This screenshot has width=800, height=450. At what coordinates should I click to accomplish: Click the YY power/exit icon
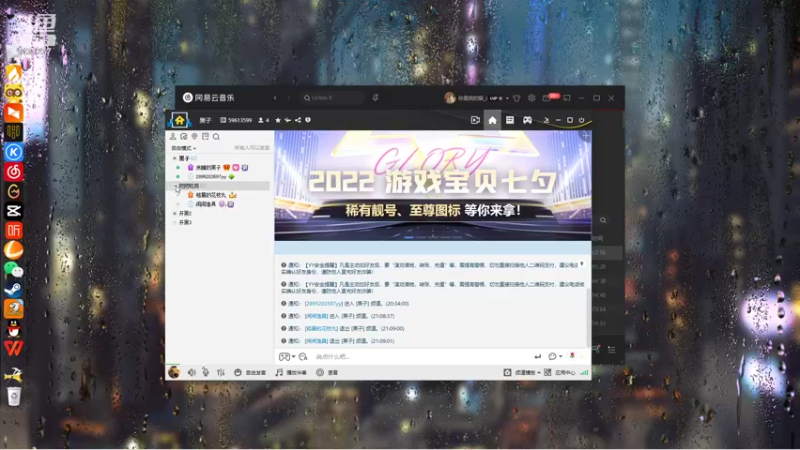[x=581, y=120]
